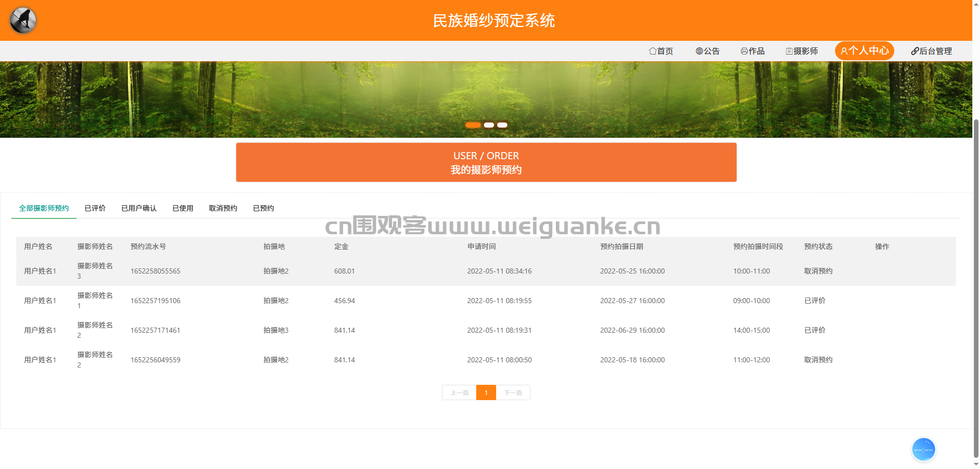Screen dimensions: 980x469
Task: Click the 下一页 next page button
Action: (513, 392)
